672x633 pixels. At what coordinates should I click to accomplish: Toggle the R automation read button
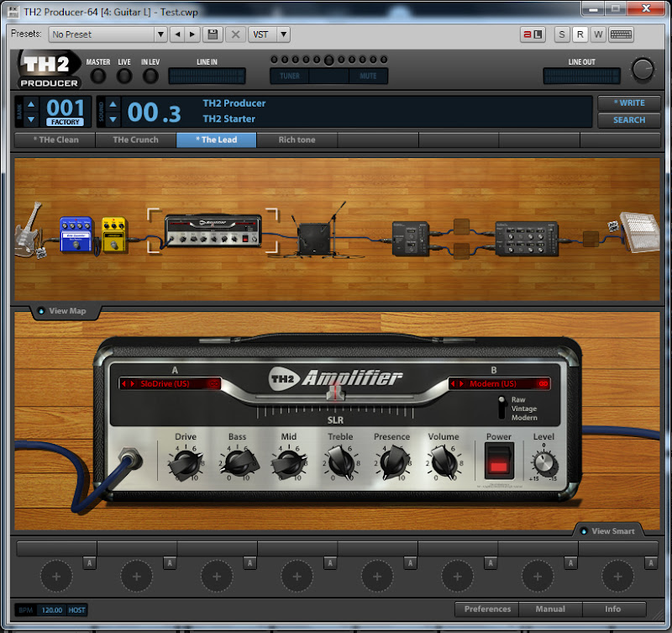point(580,34)
